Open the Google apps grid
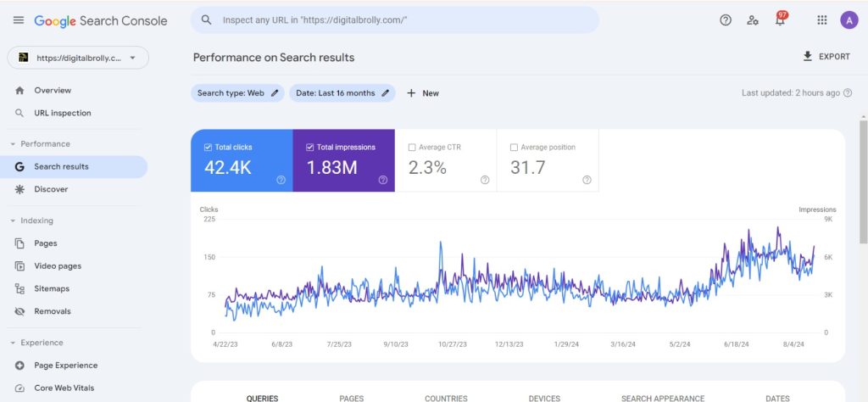 [822, 20]
